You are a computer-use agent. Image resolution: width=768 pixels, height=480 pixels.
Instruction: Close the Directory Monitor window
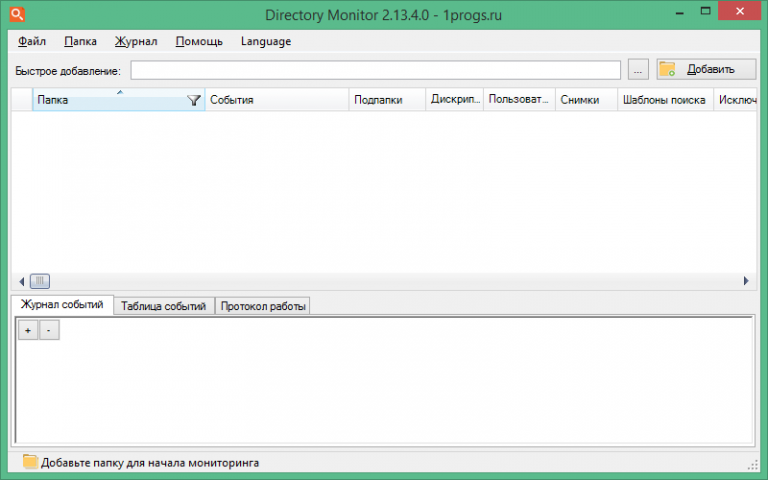(x=740, y=11)
